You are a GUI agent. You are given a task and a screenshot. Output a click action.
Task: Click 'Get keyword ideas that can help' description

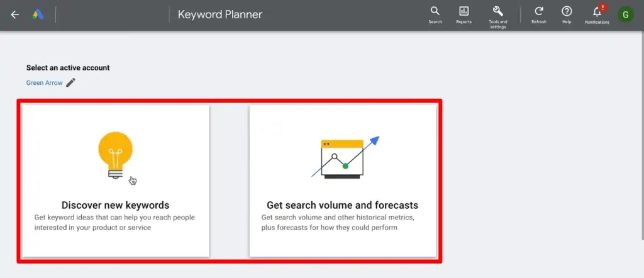pos(114,222)
